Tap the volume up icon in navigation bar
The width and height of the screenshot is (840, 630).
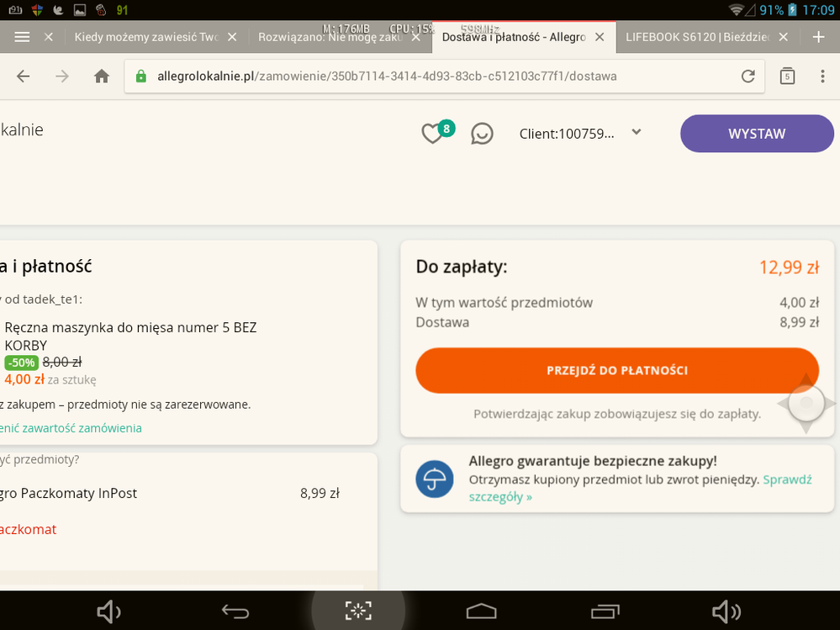pyautogui.click(x=727, y=611)
